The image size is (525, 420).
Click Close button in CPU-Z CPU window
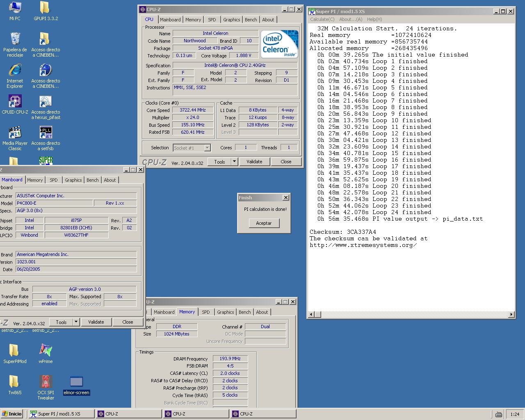286,162
